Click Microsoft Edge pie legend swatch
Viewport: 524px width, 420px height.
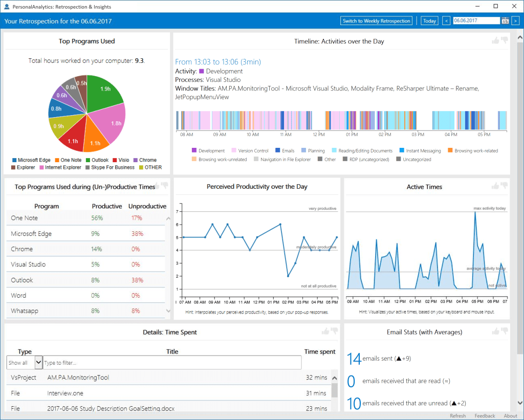click(14, 160)
